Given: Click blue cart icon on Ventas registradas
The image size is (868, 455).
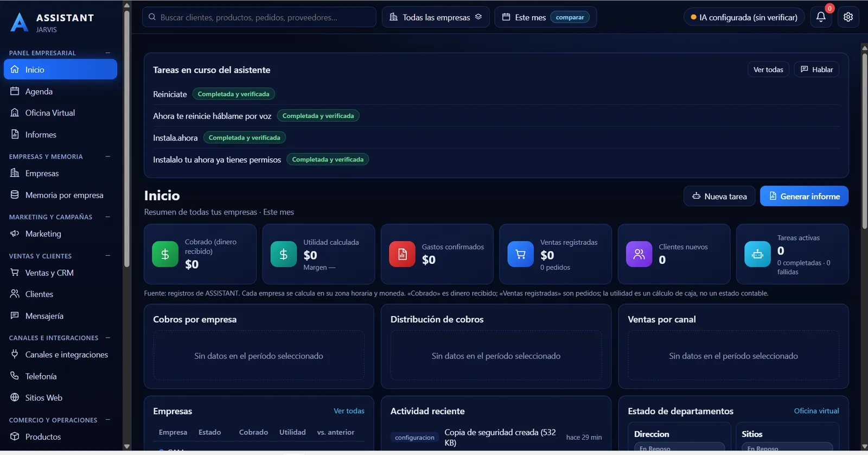Looking at the screenshot, I should [x=521, y=254].
